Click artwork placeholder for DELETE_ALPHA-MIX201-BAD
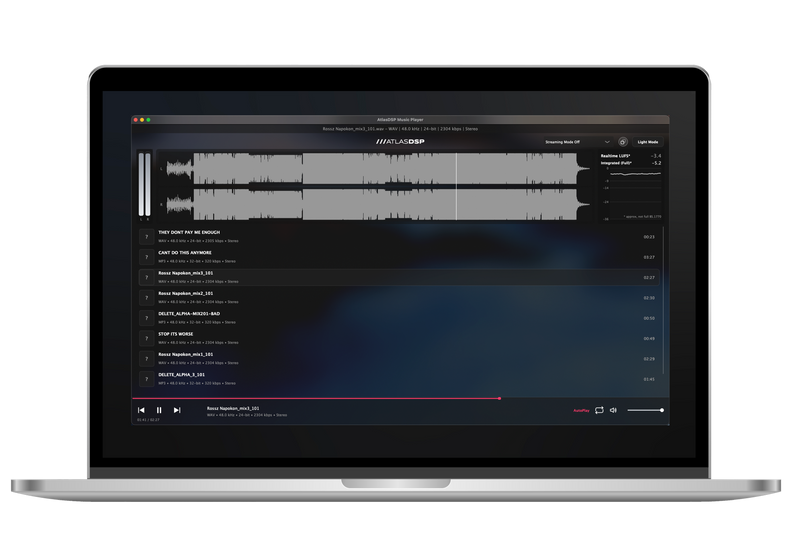Viewport: 800px width, 533px height. (146, 318)
